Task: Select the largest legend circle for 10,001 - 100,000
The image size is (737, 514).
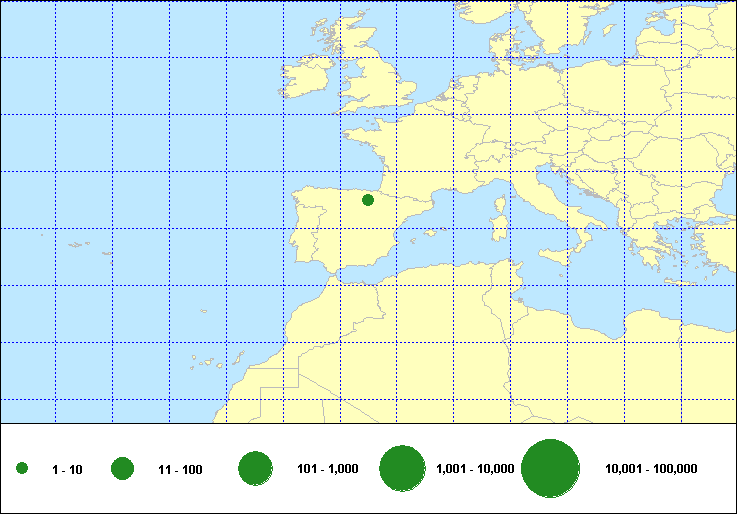Action: [551, 469]
